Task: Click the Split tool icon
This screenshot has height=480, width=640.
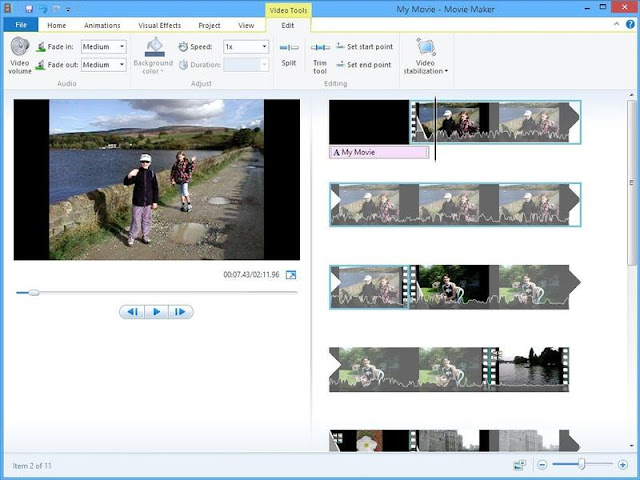Action: [x=289, y=48]
